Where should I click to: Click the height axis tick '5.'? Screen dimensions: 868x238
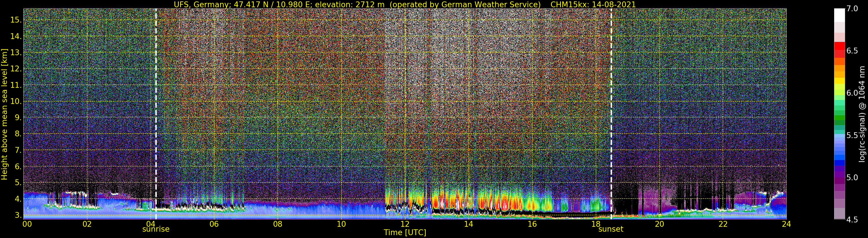[x=18, y=183]
